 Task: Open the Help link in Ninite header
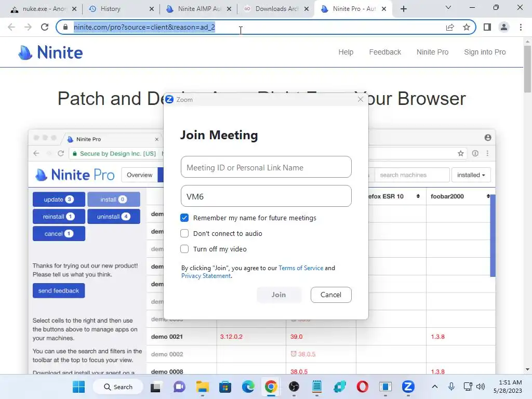point(345,52)
